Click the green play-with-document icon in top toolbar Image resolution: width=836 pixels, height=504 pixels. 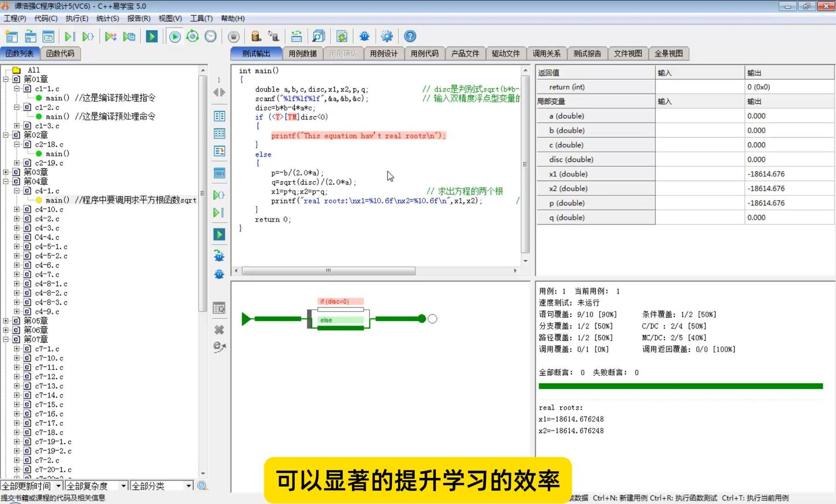(129, 36)
